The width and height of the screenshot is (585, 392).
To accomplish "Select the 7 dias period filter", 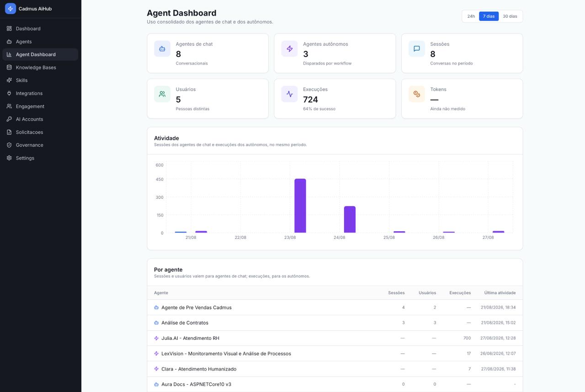I will point(489,16).
